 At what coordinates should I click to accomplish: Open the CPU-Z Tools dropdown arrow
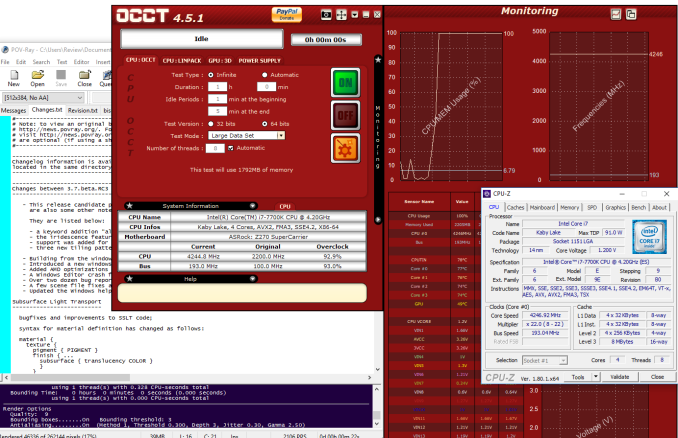point(596,377)
